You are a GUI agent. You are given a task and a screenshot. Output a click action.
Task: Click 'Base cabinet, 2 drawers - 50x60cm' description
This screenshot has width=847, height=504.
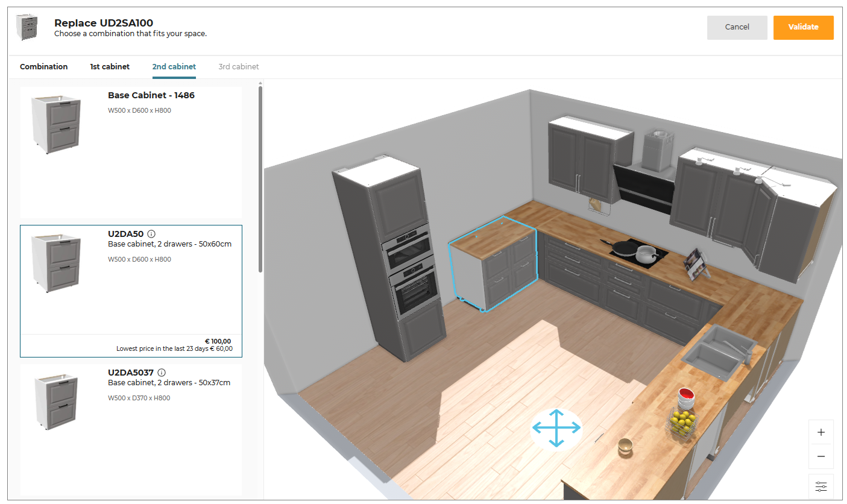(x=170, y=244)
